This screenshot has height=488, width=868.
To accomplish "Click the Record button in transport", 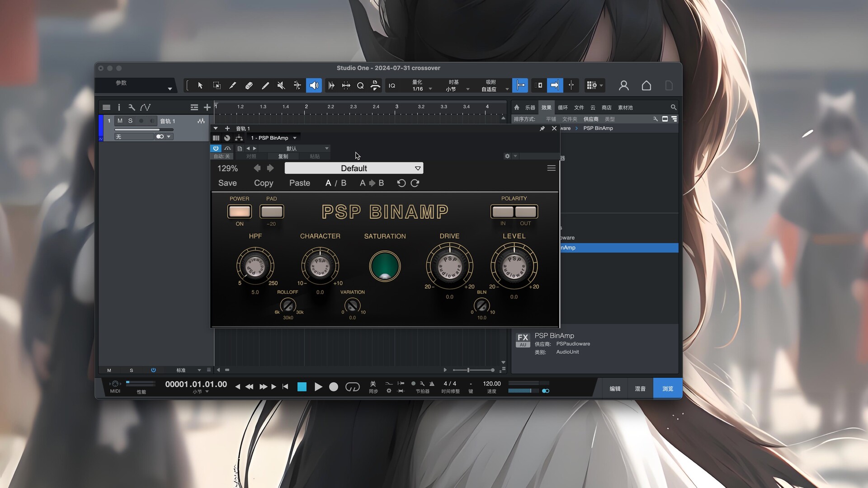I will [x=334, y=387].
